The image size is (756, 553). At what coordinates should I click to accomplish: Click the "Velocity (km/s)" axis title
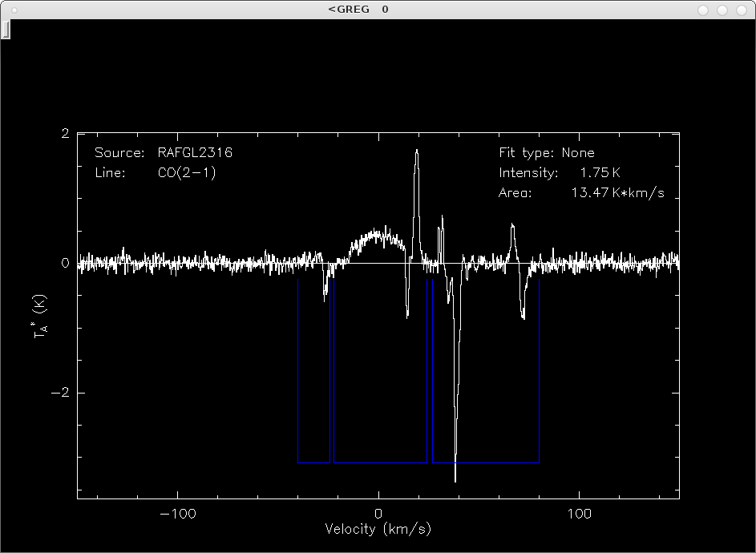[378, 530]
